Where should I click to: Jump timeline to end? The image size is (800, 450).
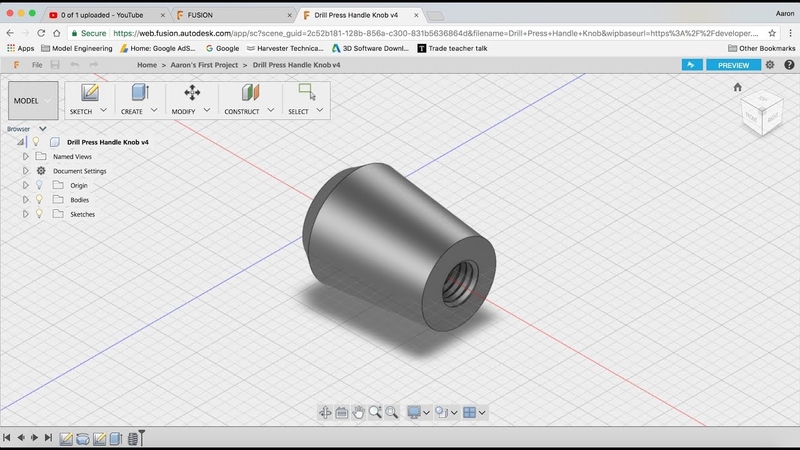coord(48,438)
